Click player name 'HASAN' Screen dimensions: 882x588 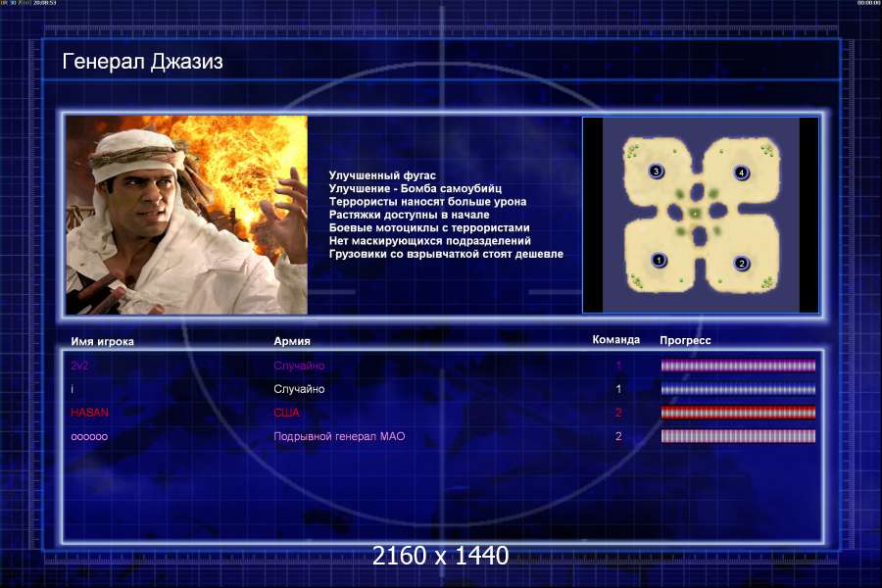pos(89,413)
